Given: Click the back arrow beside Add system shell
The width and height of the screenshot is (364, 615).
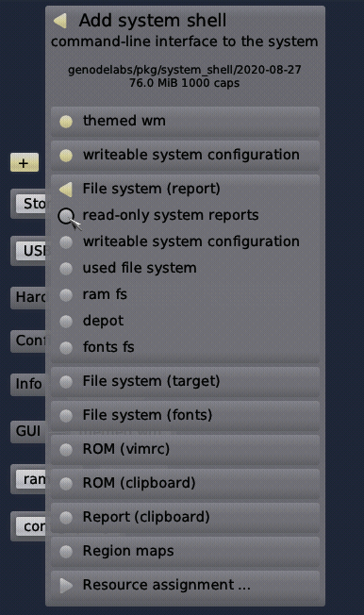Looking at the screenshot, I should point(60,21).
